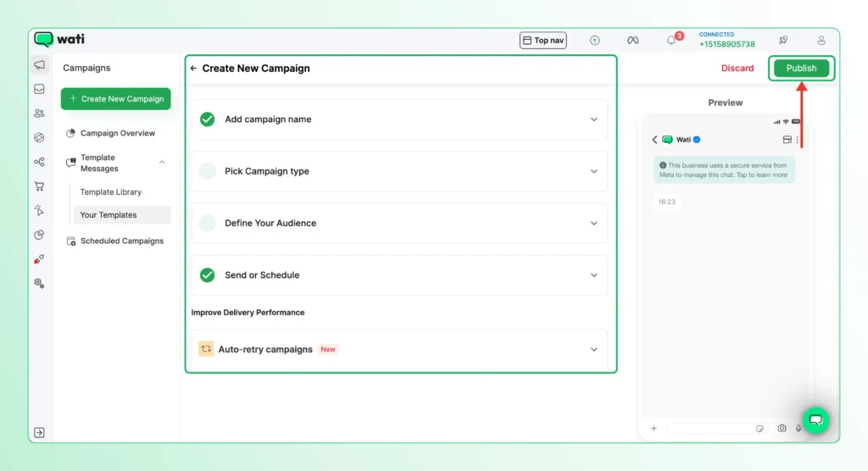
Task: Open the analytics pie chart sidebar icon
Action: [39, 235]
